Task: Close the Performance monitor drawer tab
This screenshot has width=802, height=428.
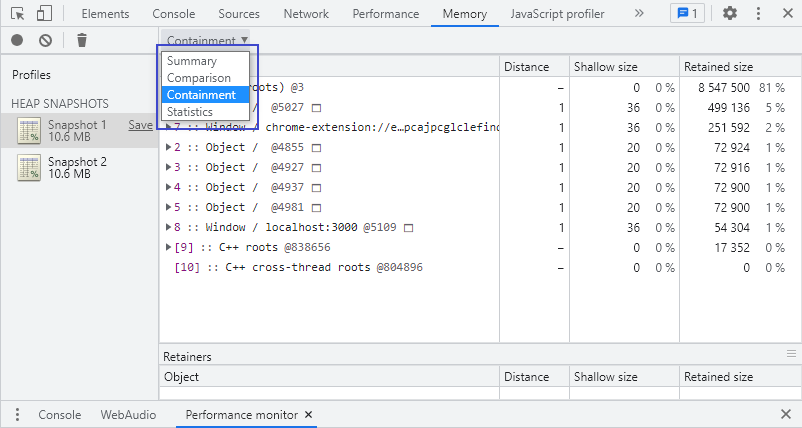Action: [x=309, y=414]
